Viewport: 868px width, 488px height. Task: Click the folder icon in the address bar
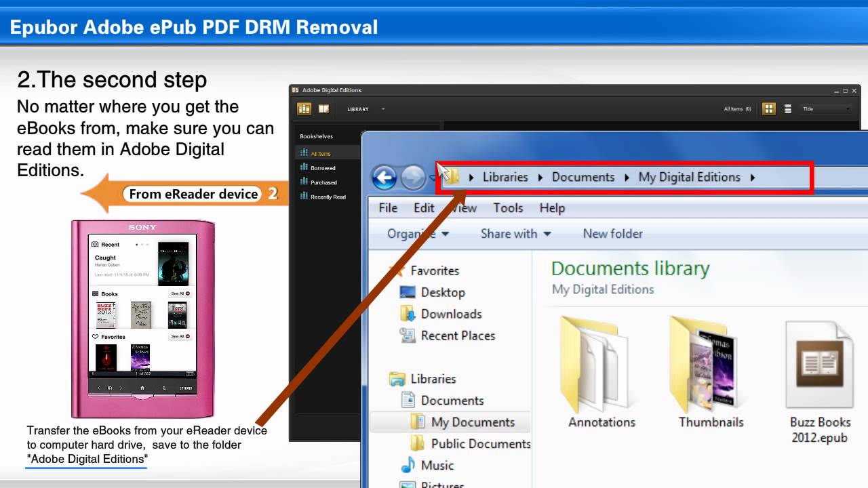(x=451, y=178)
